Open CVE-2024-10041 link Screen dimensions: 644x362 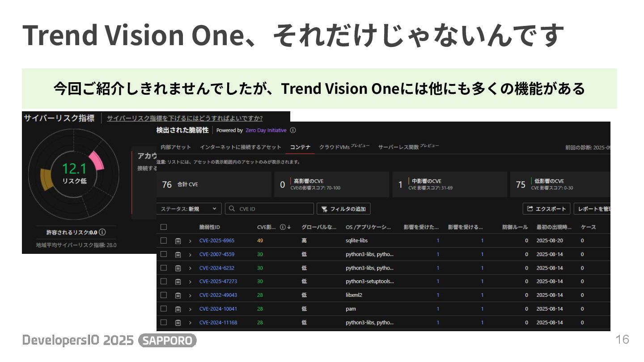(x=218, y=309)
